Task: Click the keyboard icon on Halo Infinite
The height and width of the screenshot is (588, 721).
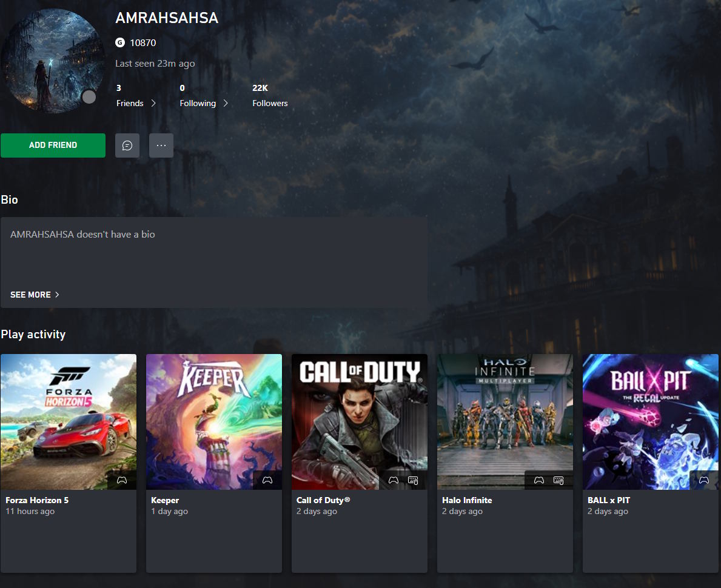Action: [x=558, y=480]
